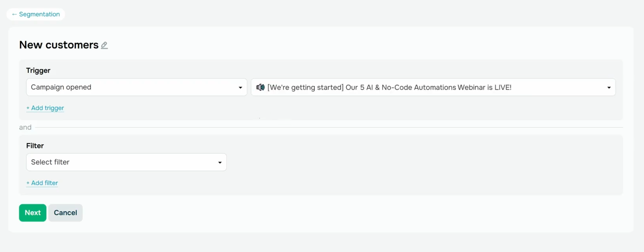Expand the Select filter dropdown

(x=126, y=162)
